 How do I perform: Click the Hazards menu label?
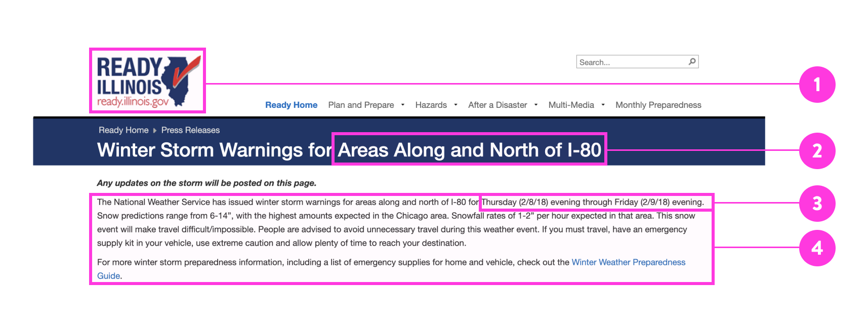point(431,105)
